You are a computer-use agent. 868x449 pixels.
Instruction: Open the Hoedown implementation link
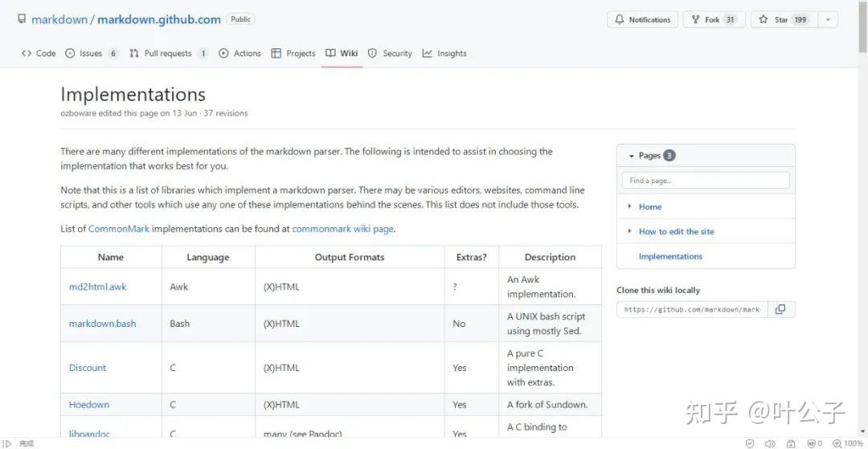(89, 404)
